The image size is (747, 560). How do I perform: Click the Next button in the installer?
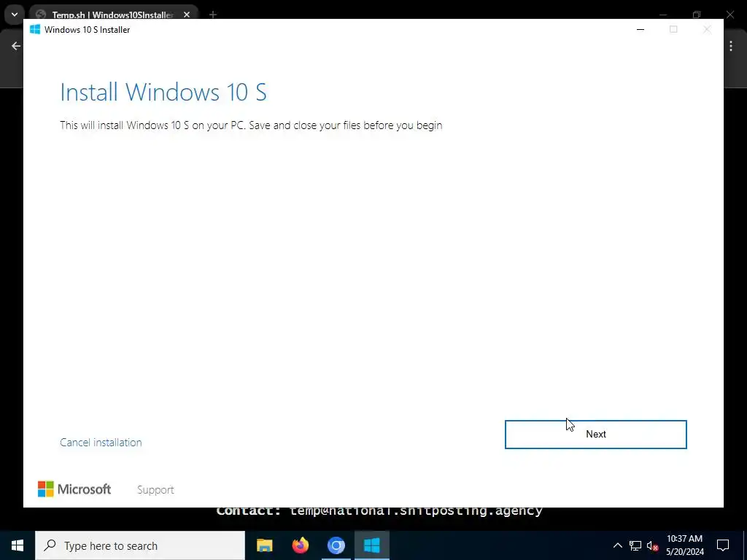coord(595,435)
